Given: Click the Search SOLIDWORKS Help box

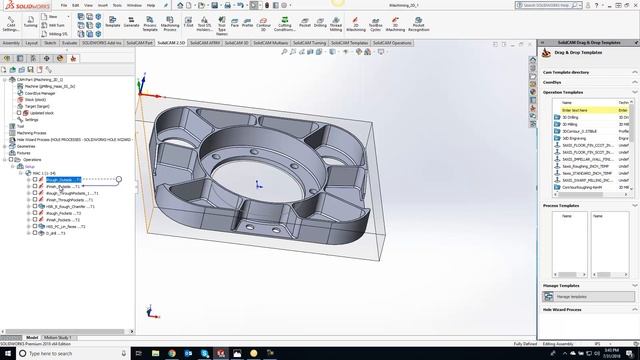Looking at the screenshot, I should [548, 5].
